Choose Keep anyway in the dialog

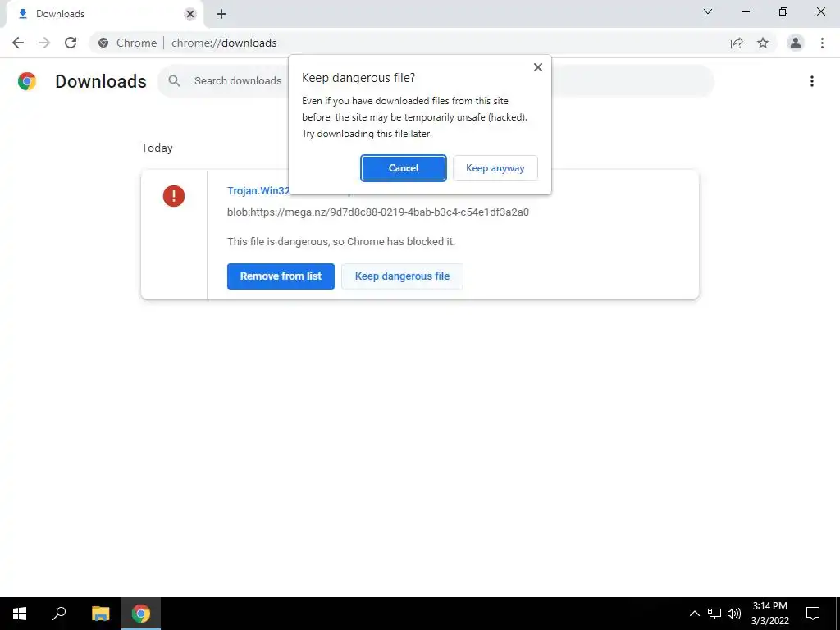(495, 168)
